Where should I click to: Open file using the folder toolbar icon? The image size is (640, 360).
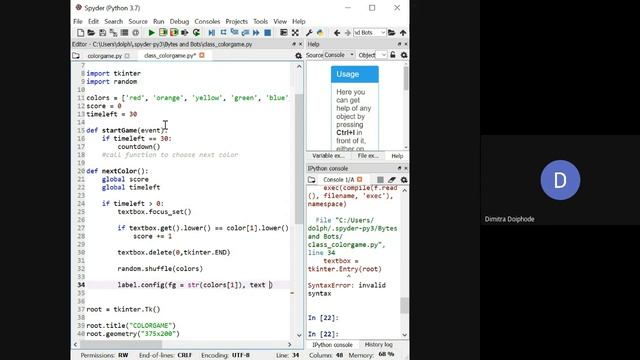tap(91, 33)
